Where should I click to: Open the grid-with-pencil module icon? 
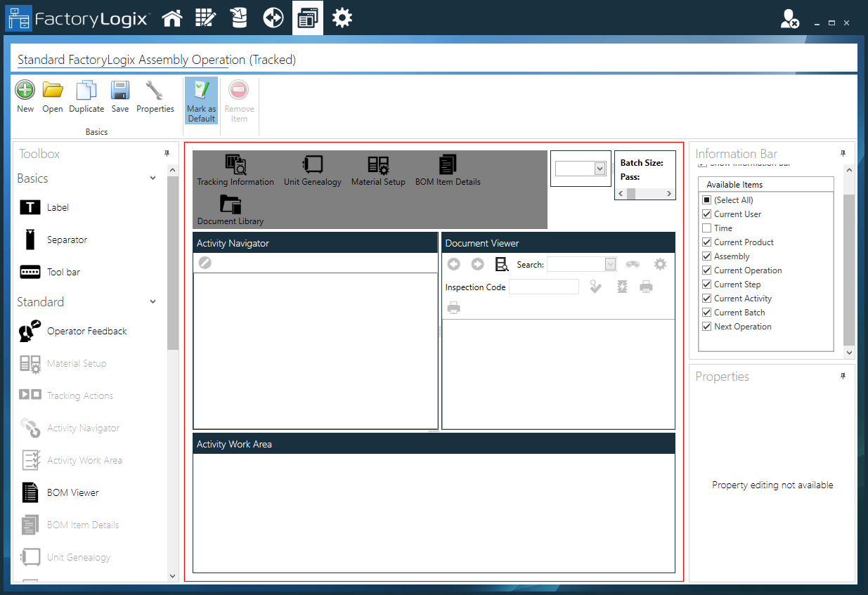pos(205,18)
